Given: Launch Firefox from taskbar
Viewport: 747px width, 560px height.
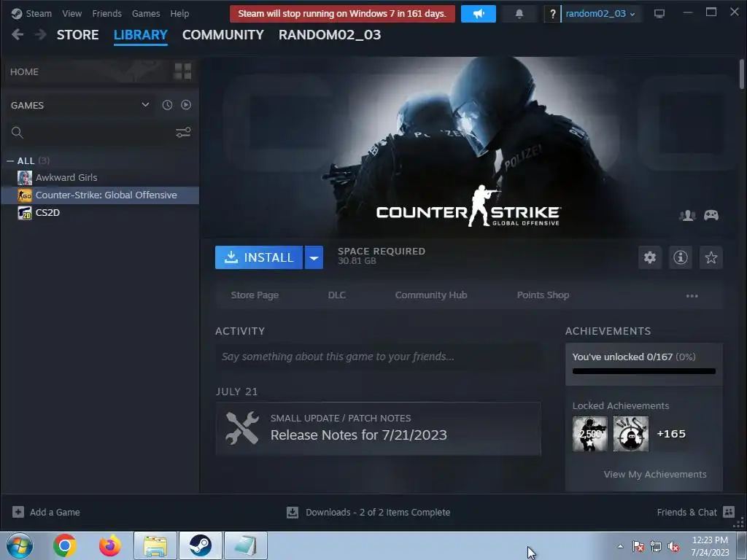Looking at the screenshot, I should tap(110, 545).
